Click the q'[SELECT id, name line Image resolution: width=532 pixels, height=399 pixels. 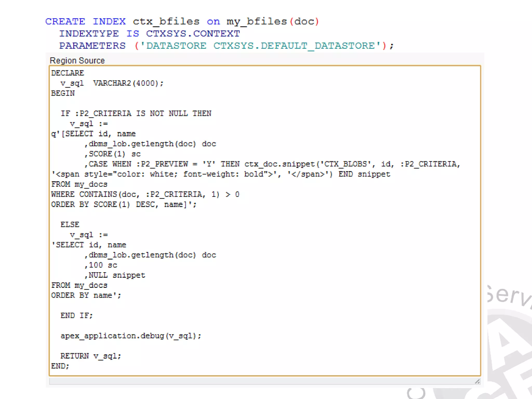94,134
